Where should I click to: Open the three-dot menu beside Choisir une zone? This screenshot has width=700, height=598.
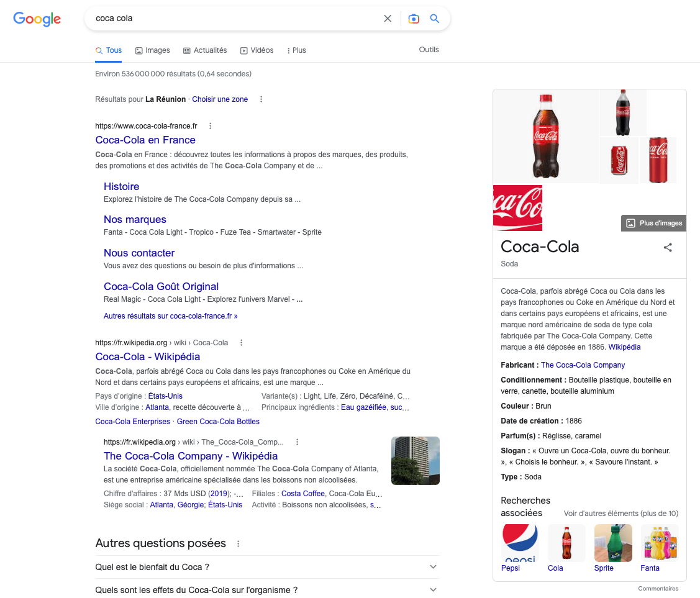[x=261, y=99]
